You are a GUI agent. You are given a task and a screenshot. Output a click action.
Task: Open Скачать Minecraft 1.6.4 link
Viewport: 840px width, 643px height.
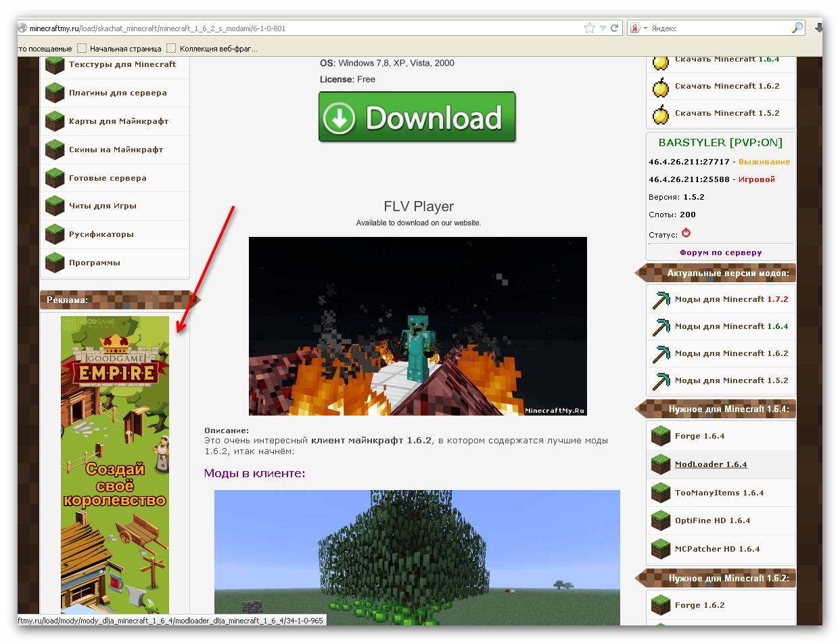click(727, 60)
